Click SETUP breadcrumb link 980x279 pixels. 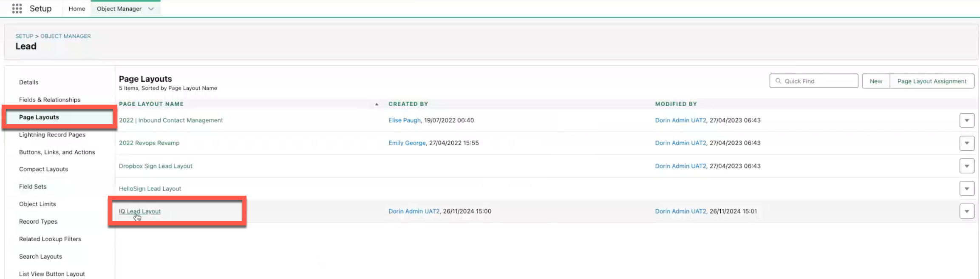[24, 36]
